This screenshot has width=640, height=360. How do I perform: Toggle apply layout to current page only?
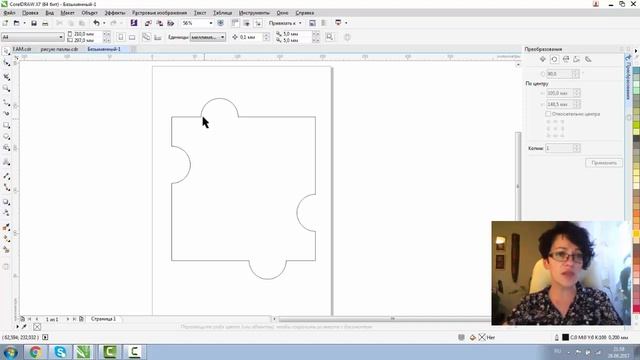pyautogui.click(x=158, y=37)
